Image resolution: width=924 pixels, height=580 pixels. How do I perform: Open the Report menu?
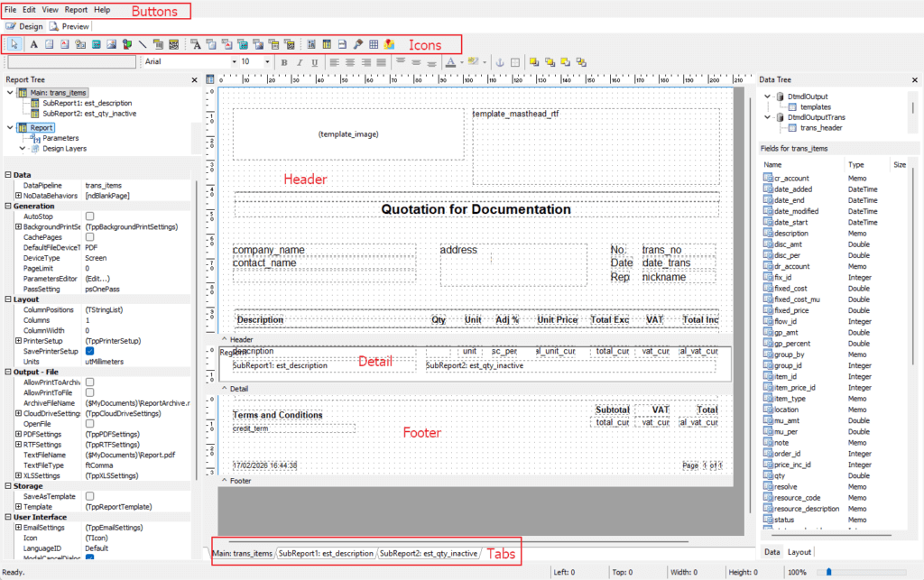[76, 9]
